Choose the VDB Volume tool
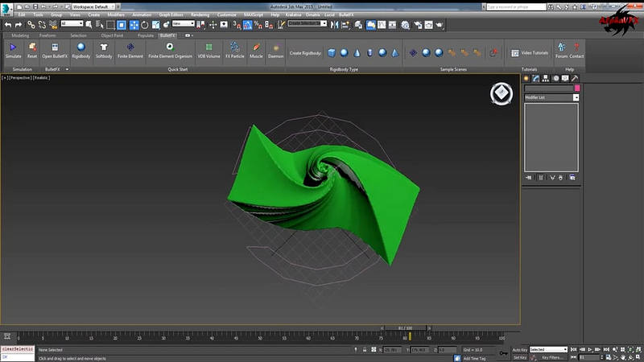Viewport: 644px width, 362px height. click(x=209, y=51)
